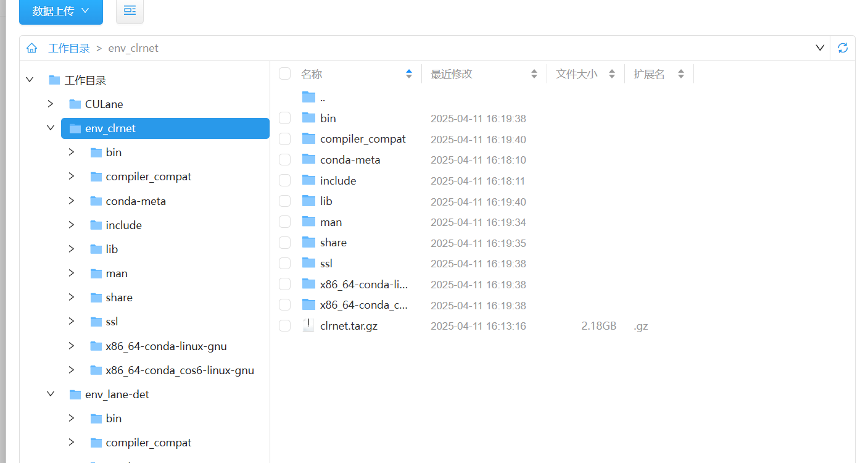Toggle the list view layout icon button
The width and height of the screenshot is (868, 463).
130,11
